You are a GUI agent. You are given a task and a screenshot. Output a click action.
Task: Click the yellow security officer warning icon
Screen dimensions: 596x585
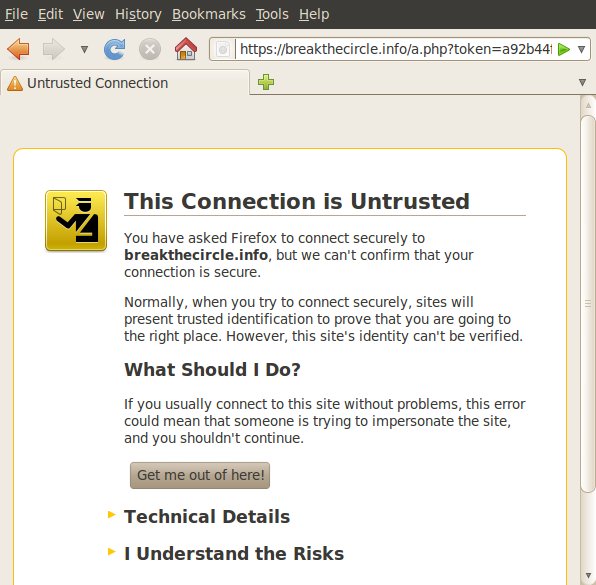point(76,220)
